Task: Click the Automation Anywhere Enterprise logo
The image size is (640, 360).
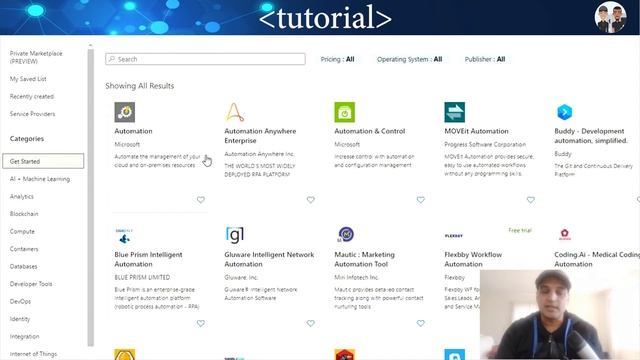Action: (235, 112)
